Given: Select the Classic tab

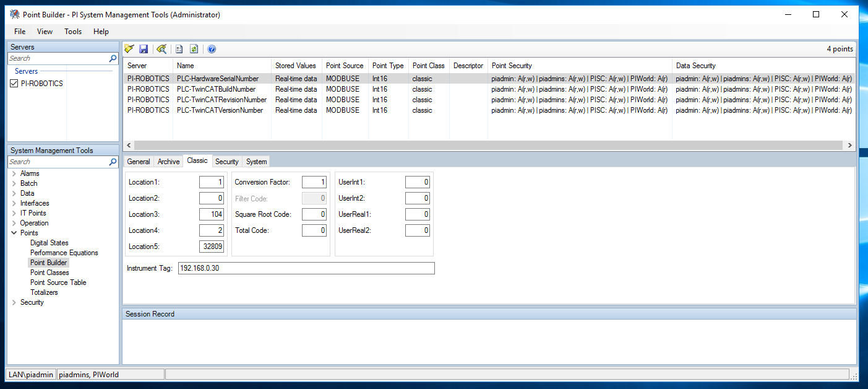Looking at the screenshot, I should [197, 160].
